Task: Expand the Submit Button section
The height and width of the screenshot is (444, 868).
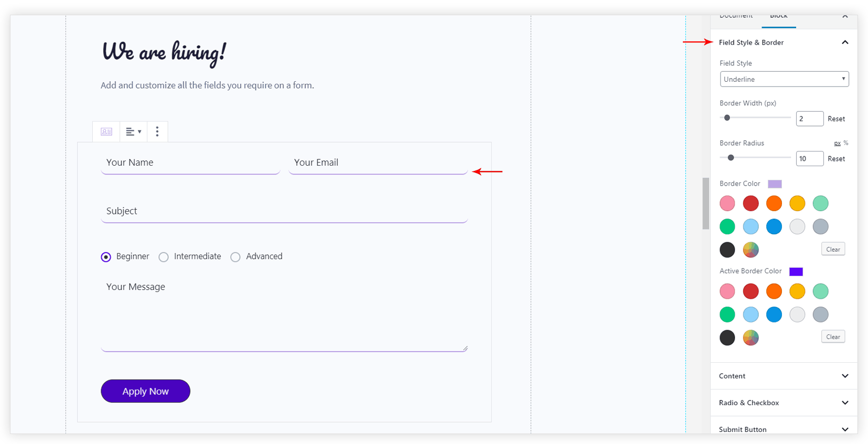Action: [x=784, y=429]
